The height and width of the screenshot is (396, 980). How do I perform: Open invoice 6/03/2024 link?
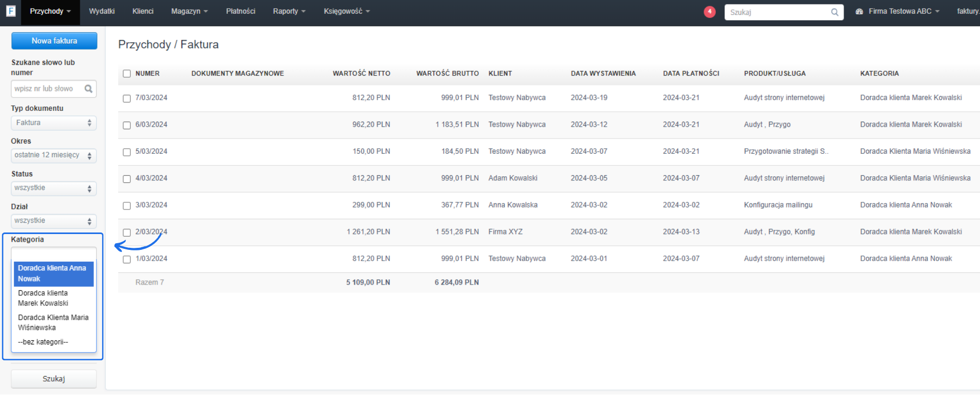click(151, 125)
